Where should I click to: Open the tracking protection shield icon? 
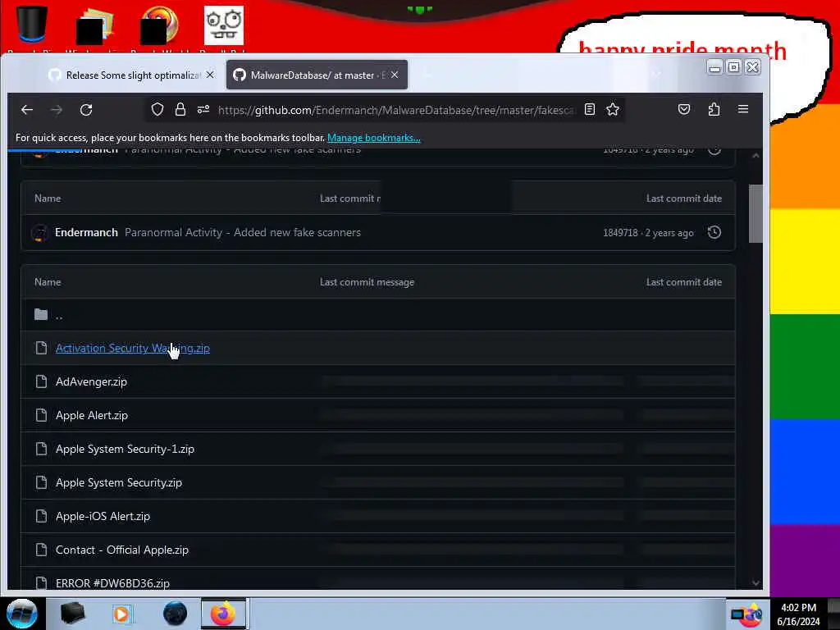point(157,110)
